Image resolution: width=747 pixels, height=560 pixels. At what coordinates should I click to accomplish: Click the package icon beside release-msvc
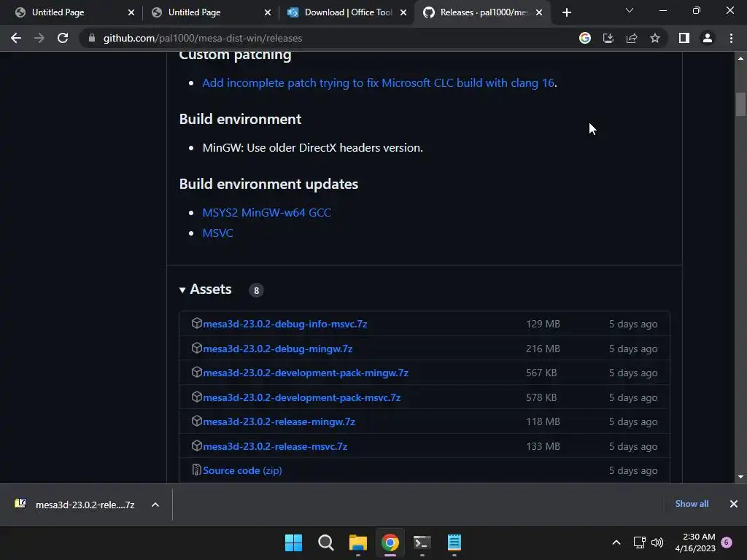pos(197,446)
